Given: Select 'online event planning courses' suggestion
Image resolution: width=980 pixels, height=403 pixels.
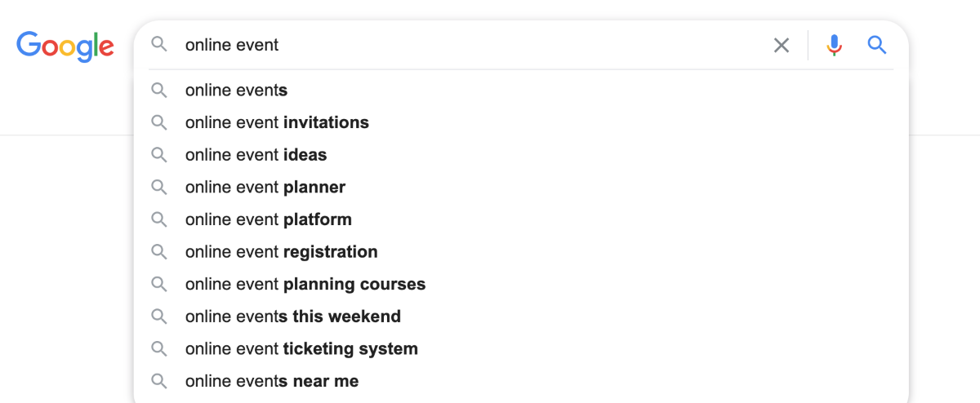Looking at the screenshot, I should (x=521, y=284).
